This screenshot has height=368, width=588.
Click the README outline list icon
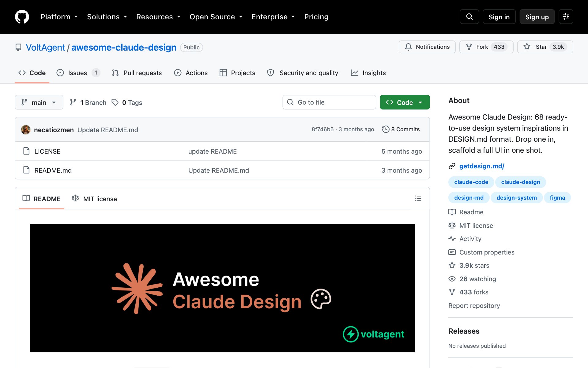(x=418, y=198)
